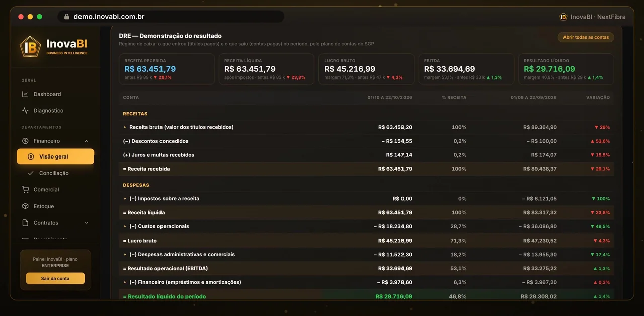Image resolution: width=644 pixels, height=316 pixels.
Task: Expand the Contratos submenu chevron
Action: [86, 223]
